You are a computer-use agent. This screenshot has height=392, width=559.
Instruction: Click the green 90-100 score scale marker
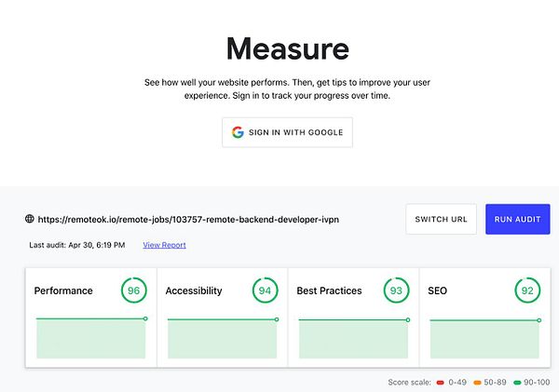517,383
